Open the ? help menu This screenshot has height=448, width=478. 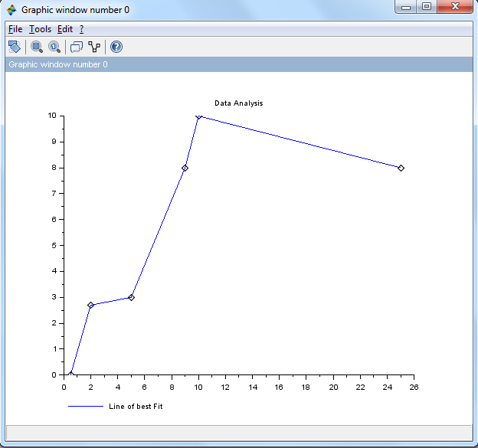pos(81,29)
